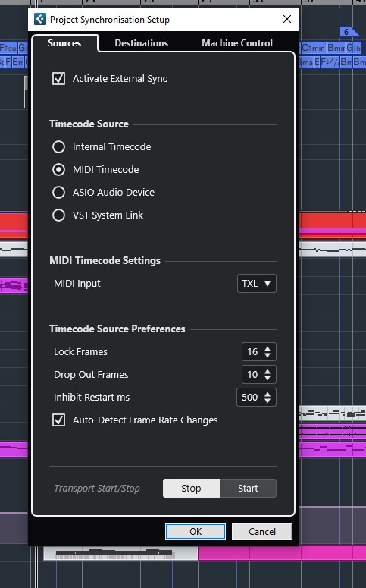Close the Project Synchronisation Setup dialog
The width and height of the screenshot is (366, 588).
(287, 19)
